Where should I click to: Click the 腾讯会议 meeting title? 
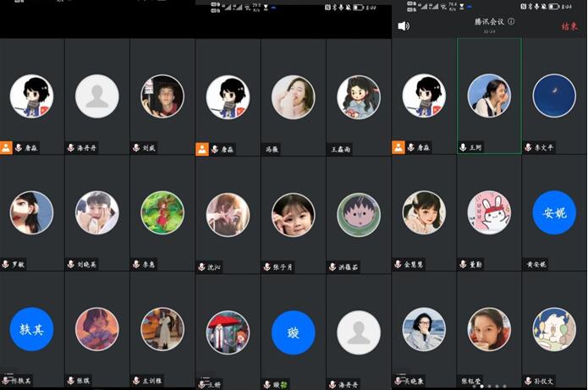tap(489, 23)
